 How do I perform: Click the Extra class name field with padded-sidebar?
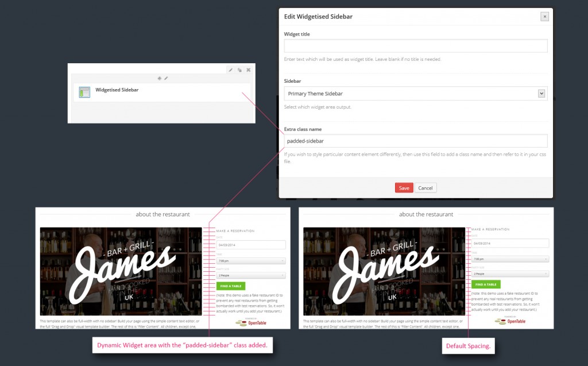pos(416,141)
